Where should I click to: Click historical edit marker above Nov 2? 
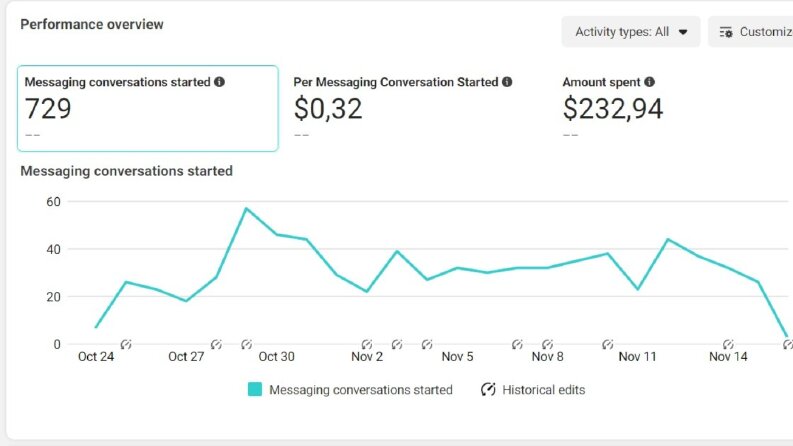point(367,344)
